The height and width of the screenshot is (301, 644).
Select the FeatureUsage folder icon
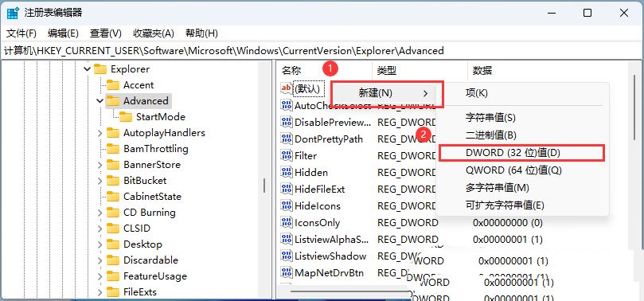pyautogui.click(x=112, y=276)
